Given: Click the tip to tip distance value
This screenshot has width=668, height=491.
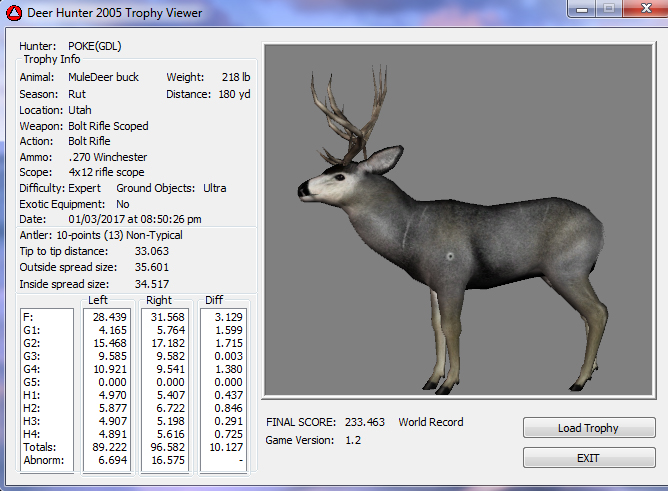Looking at the screenshot, I should (152, 251).
